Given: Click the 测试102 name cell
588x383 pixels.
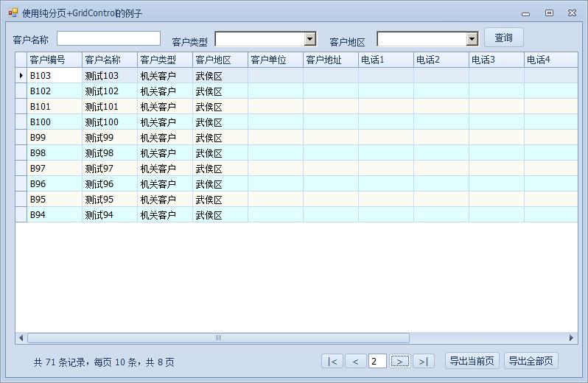Looking at the screenshot, I should (110, 91).
